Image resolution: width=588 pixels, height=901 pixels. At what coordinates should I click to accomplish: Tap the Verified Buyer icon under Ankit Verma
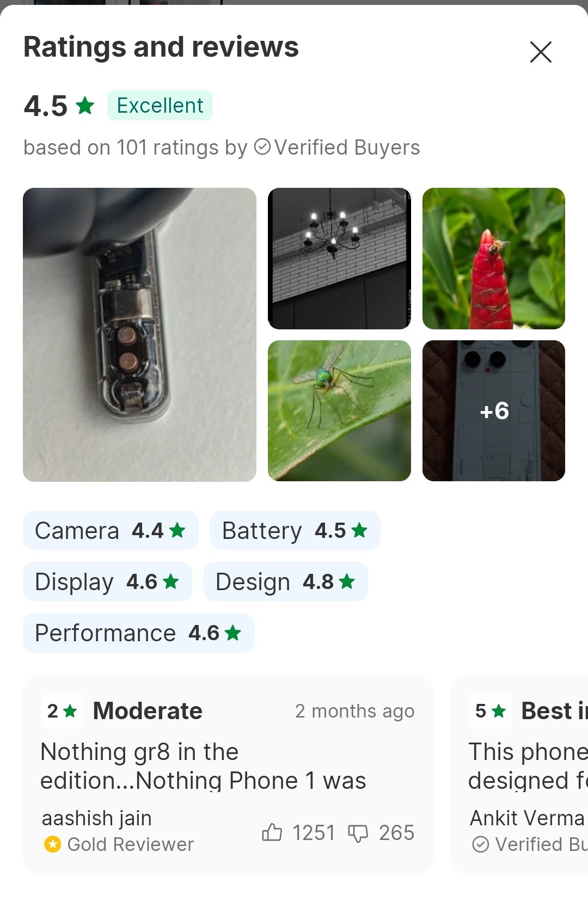(x=480, y=844)
